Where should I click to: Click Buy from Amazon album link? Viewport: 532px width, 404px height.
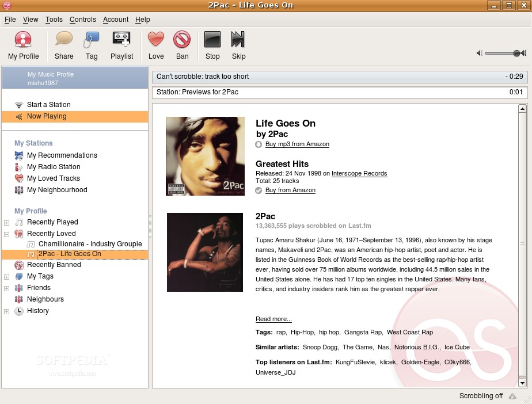tap(290, 190)
